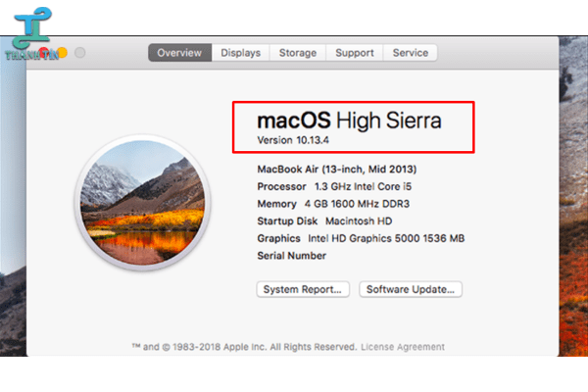Go to the Support tab
The height and width of the screenshot is (392, 588).
354,53
